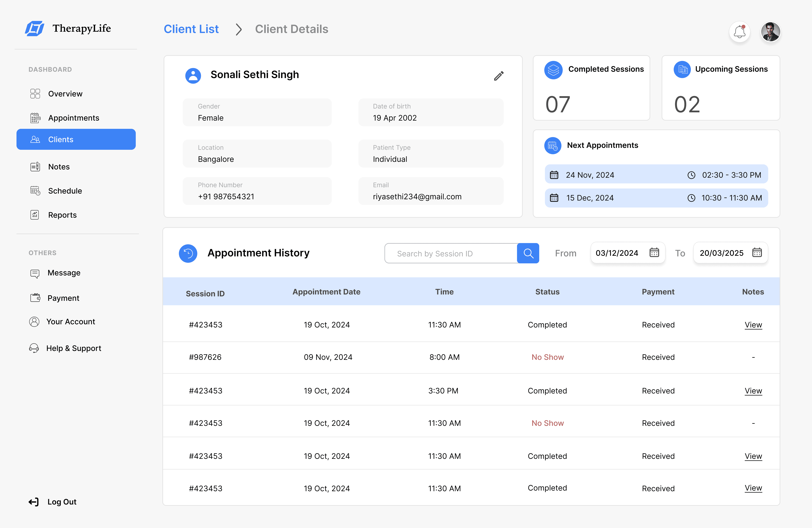Select the Clients menu item

[76, 139]
